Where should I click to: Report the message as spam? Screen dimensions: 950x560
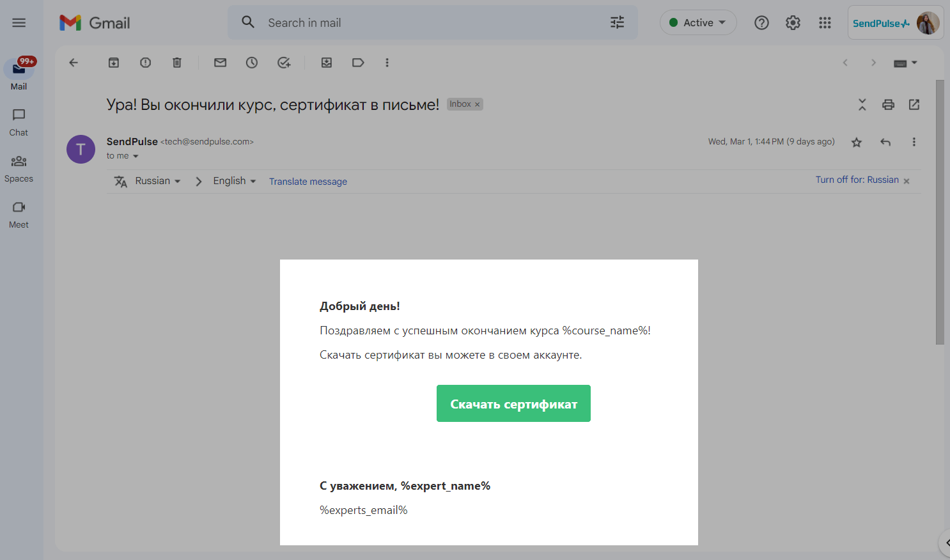click(x=146, y=63)
